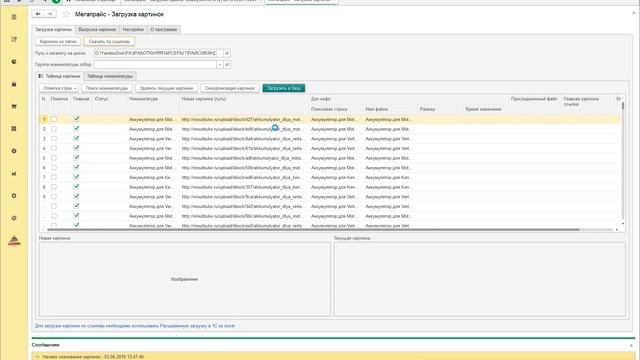640x360 pixels.
Task: Click the Группа номенклатуры input field
Action: (x=155, y=64)
